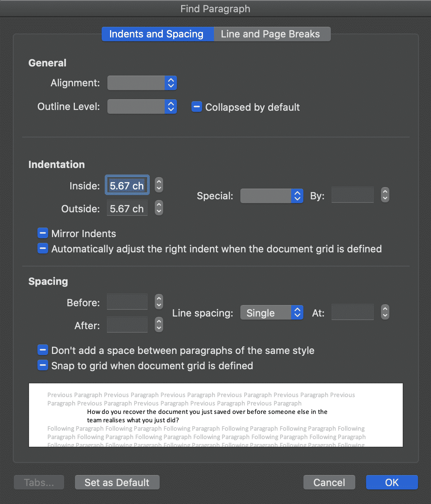Viewport: 431px width, 504px height.
Task: Click the spacing Before stepper arrows
Action: coord(159,302)
